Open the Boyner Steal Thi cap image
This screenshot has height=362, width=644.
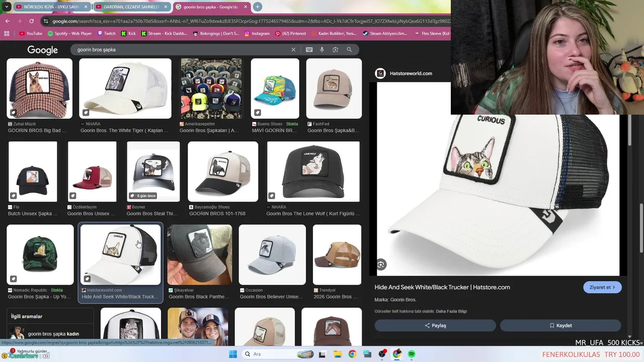point(153,171)
